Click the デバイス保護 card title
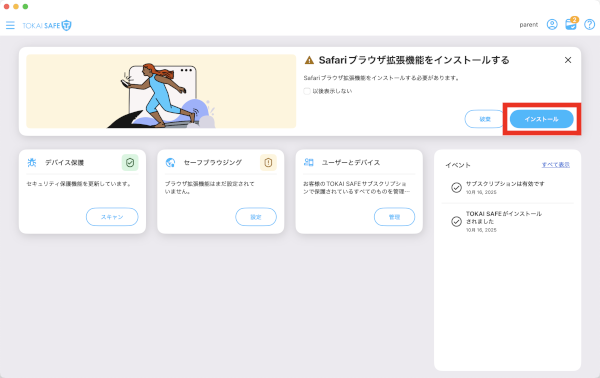This screenshot has width=600, height=378. [64, 163]
